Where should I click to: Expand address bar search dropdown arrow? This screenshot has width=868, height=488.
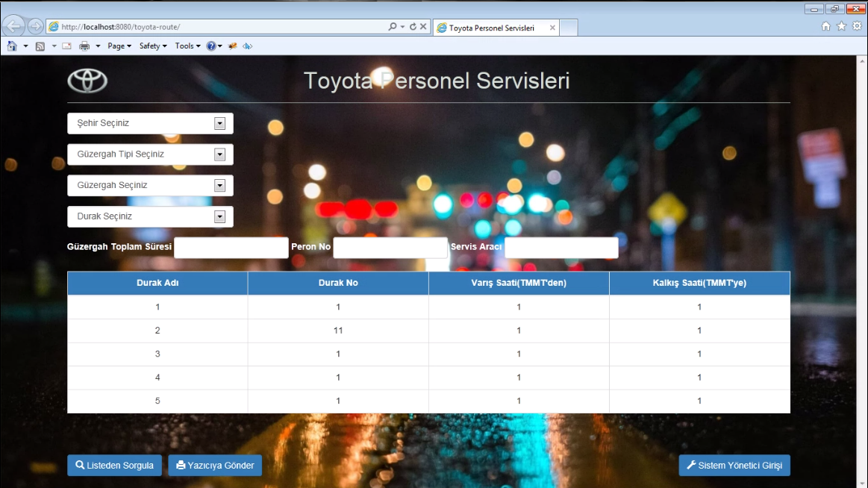(x=402, y=27)
